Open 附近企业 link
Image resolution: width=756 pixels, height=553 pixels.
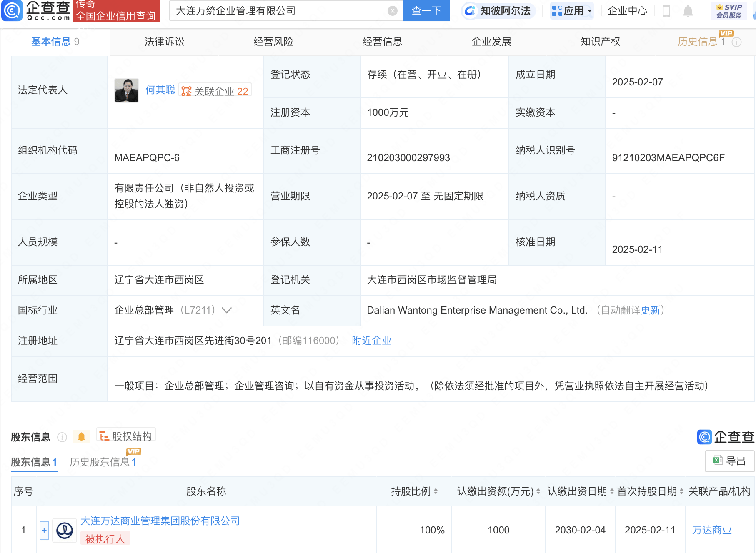(371, 341)
